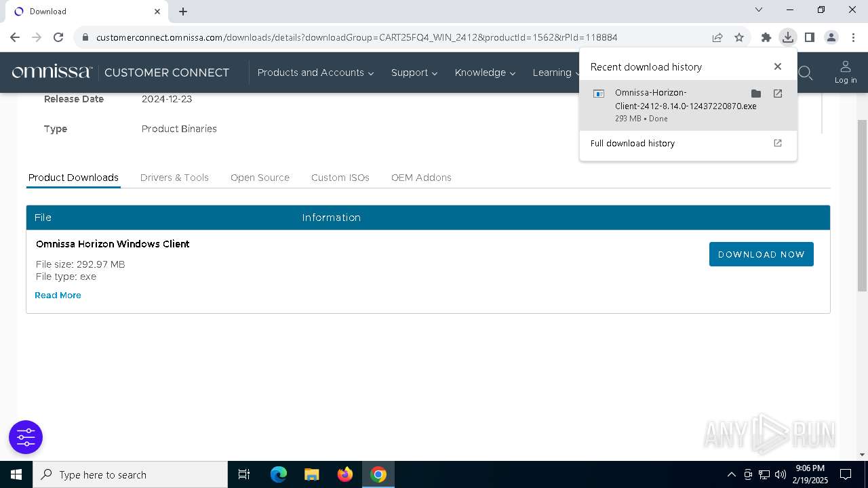Click the site search magnifier icon
The height and width of the screenshot is (488, 868).
point(805,73)
